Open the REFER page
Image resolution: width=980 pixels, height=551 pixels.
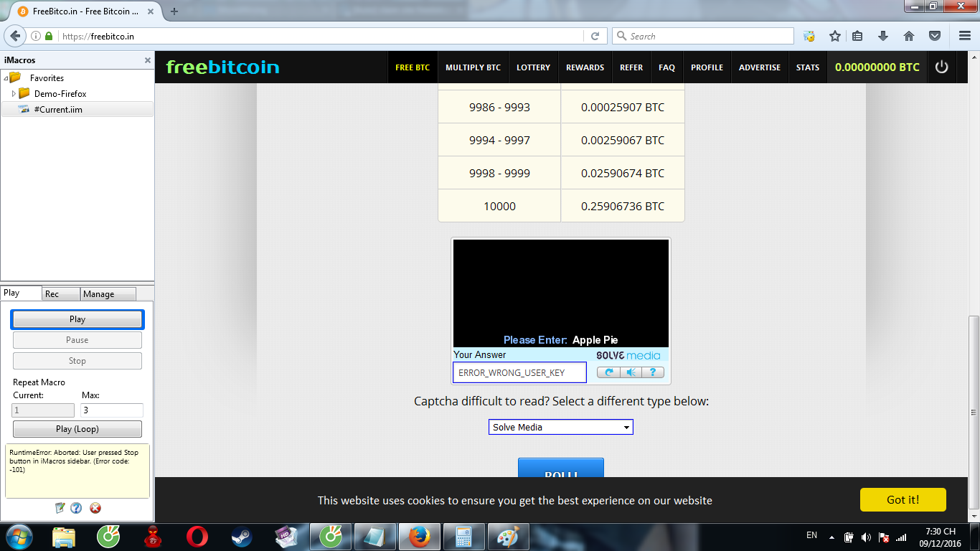tap(631, 67)
